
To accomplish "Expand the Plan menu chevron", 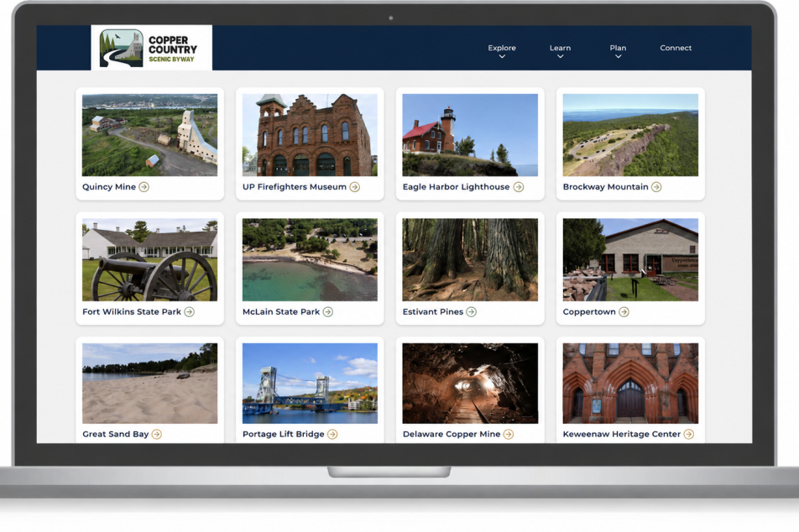I will [x=618, y=56].
